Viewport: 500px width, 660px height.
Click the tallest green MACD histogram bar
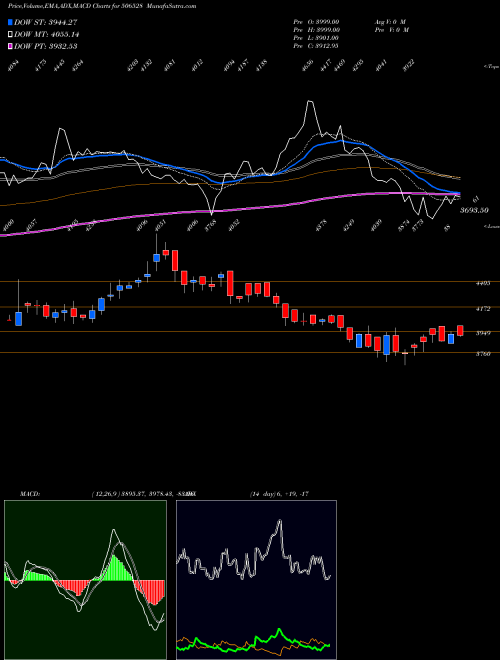tap(113, 568)
